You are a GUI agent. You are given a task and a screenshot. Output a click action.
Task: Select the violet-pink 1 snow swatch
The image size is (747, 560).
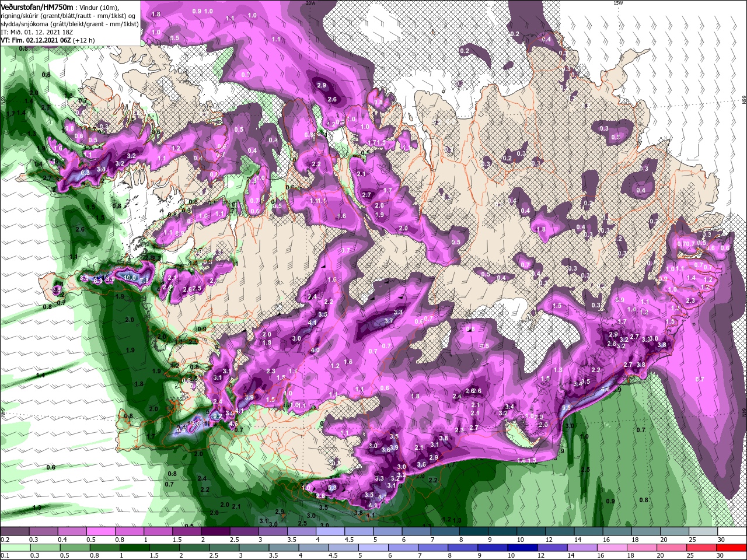point(158,531)
